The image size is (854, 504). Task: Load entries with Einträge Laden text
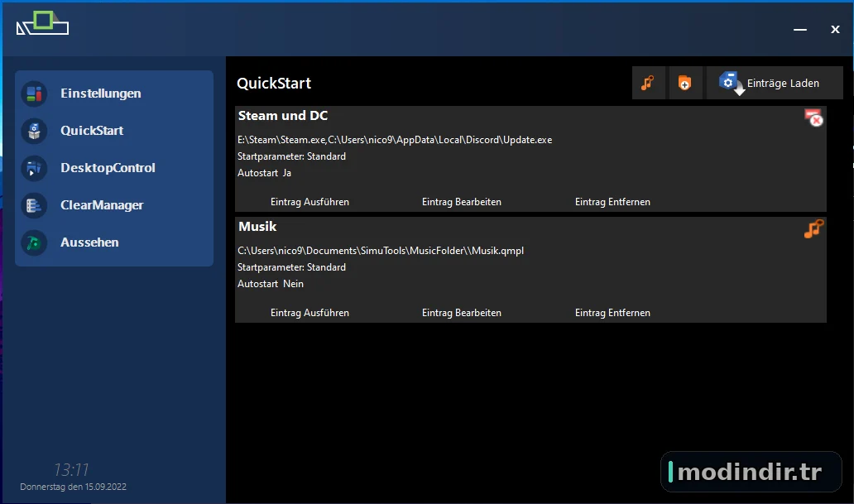(783, 84)
